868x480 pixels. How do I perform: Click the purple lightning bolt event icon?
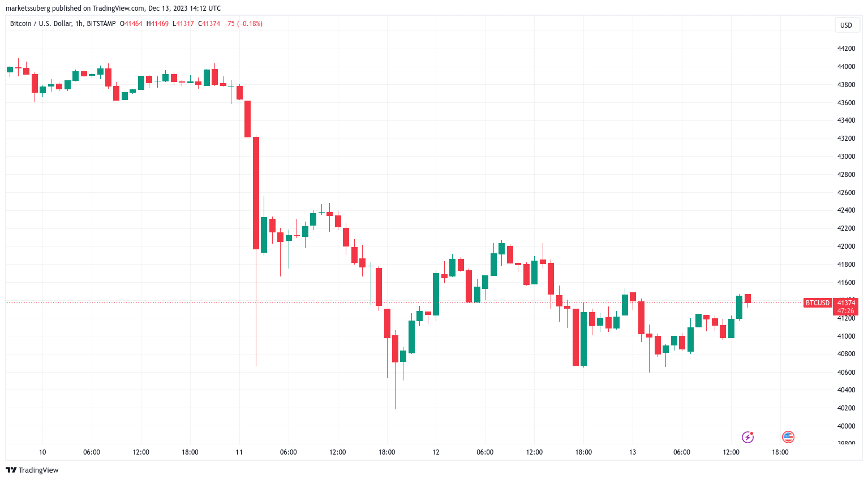point(747,437)
